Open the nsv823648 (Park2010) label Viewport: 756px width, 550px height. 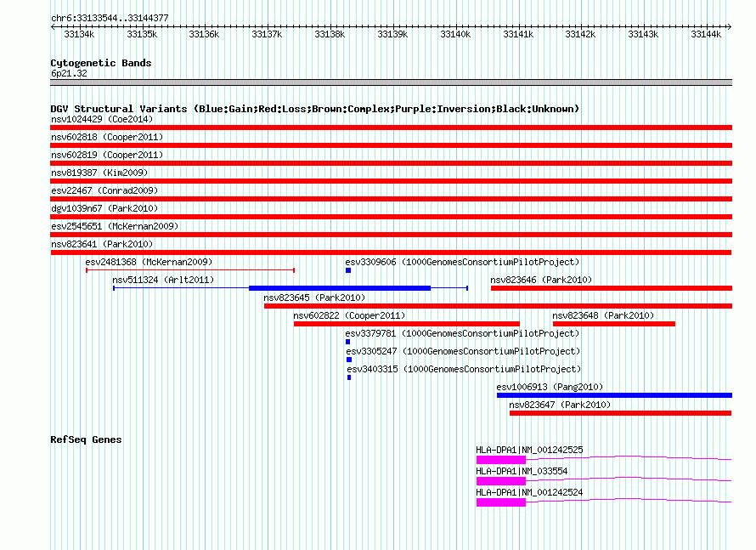point(603,315)
